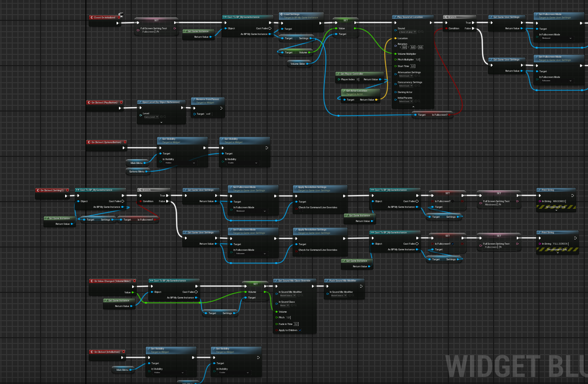The width and height of the screenshot is (588, 384).
Task: Select the Options Menu variable node
Action: click(137, 171)
